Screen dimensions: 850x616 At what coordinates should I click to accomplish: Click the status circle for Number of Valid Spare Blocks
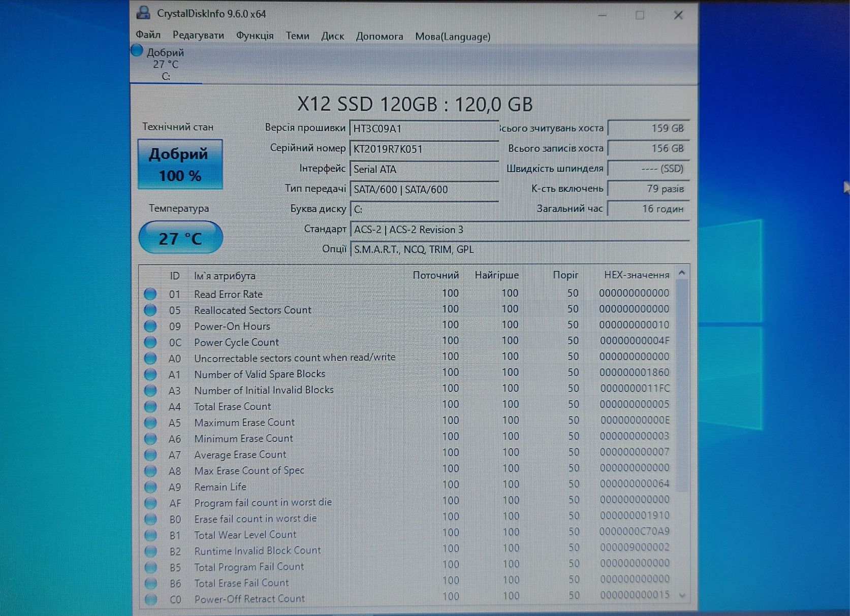click(150, 374)
